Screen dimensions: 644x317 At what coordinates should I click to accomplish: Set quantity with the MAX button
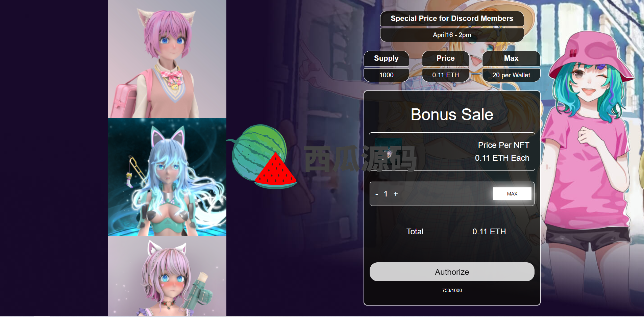tap(512, 194)
